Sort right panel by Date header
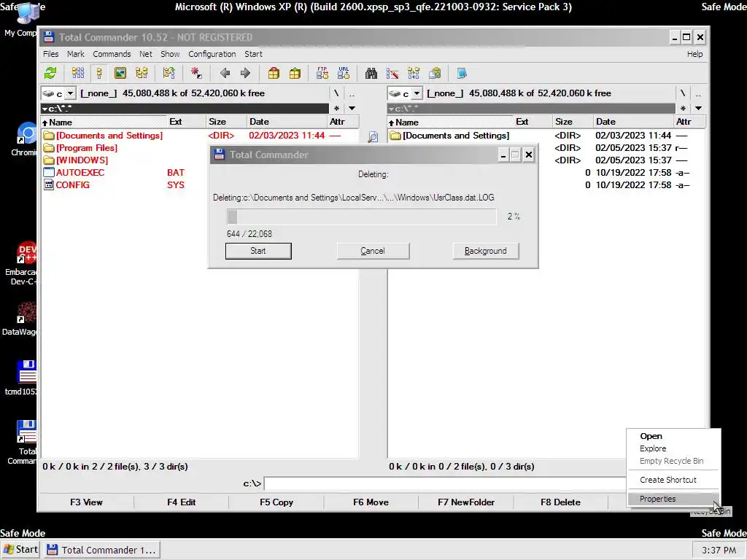Screen dimensions: 747x560 [633, 122]
